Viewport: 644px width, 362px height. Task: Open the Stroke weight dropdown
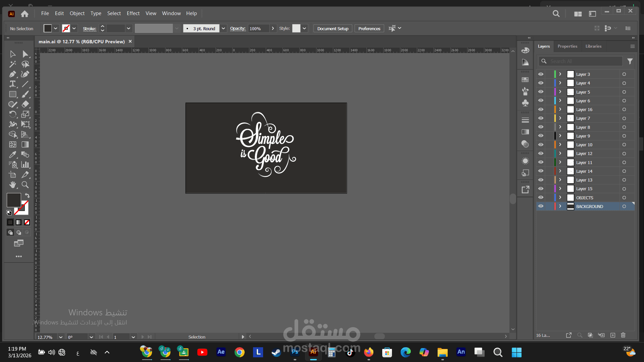point(129,28)
